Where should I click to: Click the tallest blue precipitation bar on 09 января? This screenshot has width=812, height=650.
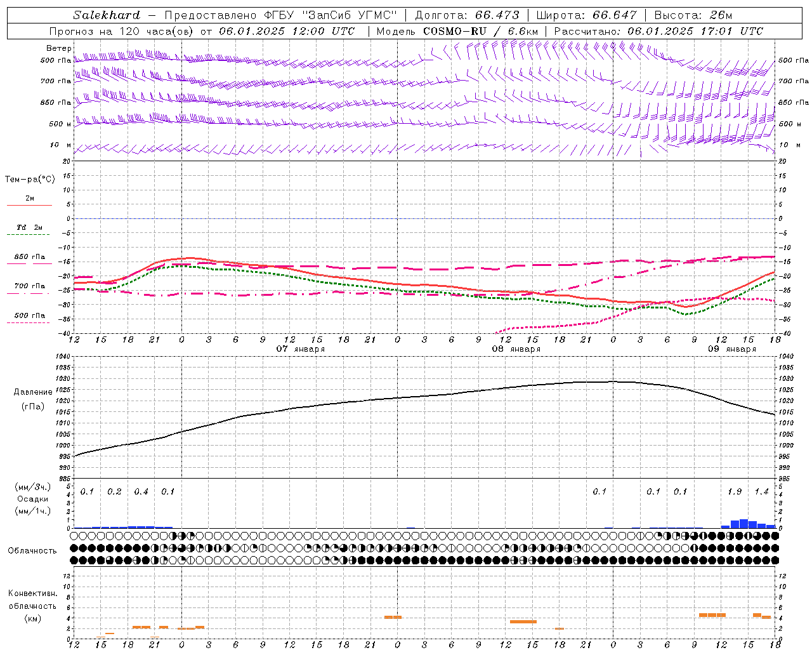[743, 524]
